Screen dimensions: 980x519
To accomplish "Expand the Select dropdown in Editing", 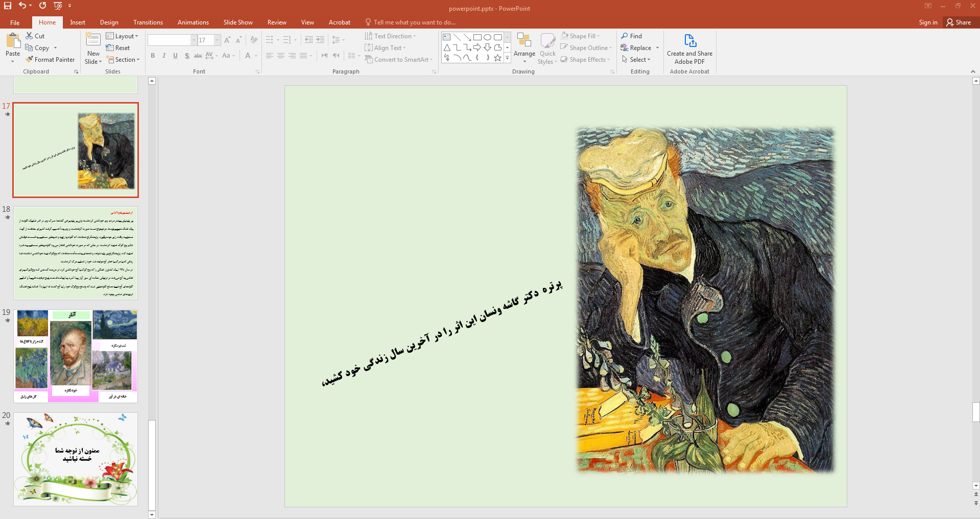I will (x=636, y=60).
